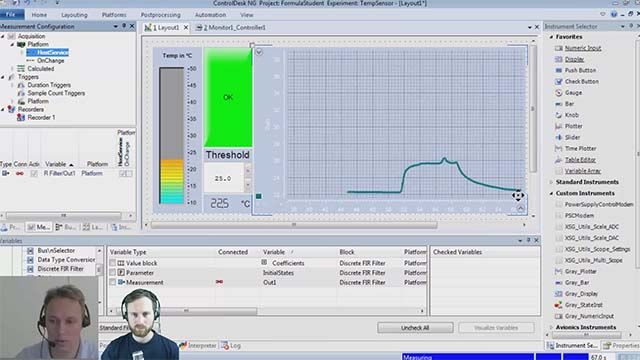
Task: Pick the Push Button instrument icon
Action: tap(559, 70)
